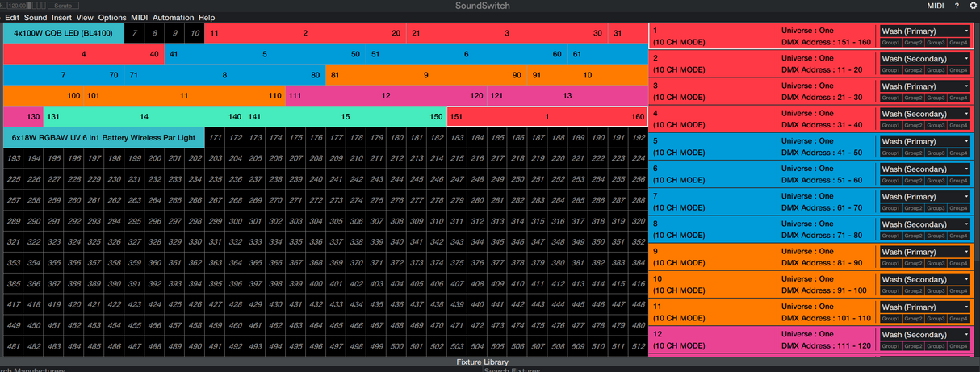Select the 4x100W COB LED (BL4100) label

click(63, 33)
